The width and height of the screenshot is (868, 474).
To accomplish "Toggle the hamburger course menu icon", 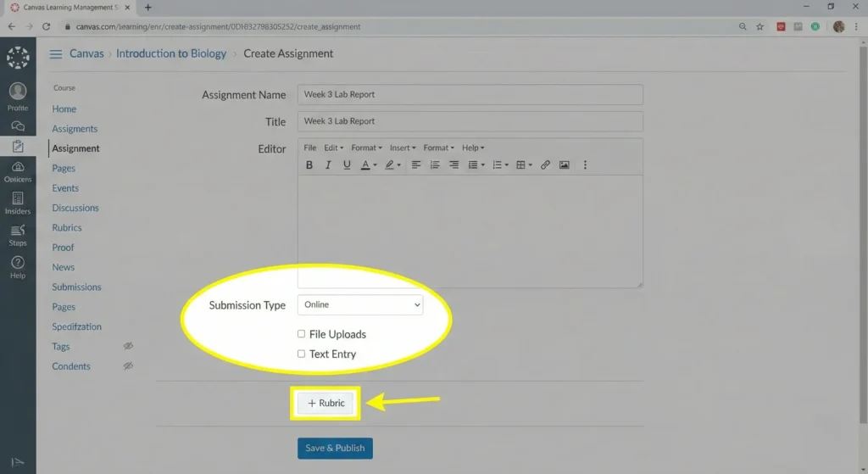I will [x=55, y=53].
